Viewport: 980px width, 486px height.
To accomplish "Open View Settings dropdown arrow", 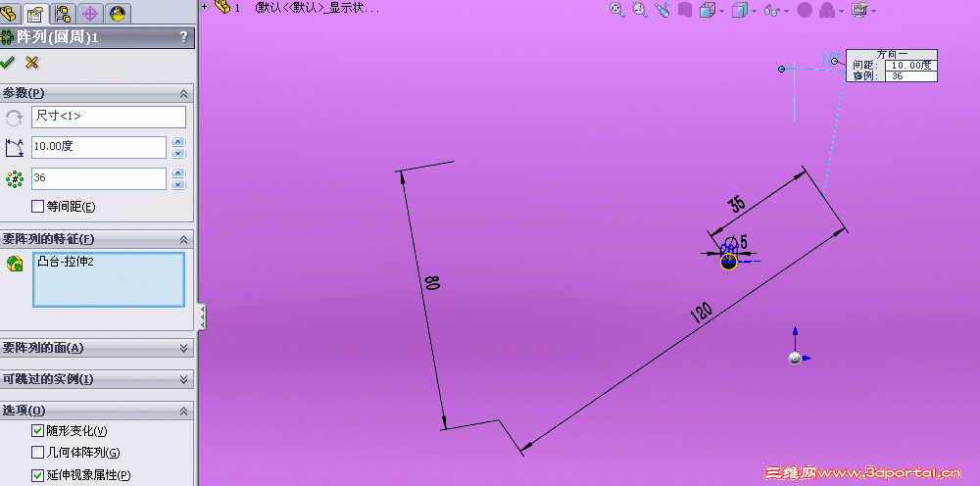I will pyautogui.click(x=874, y=11).
